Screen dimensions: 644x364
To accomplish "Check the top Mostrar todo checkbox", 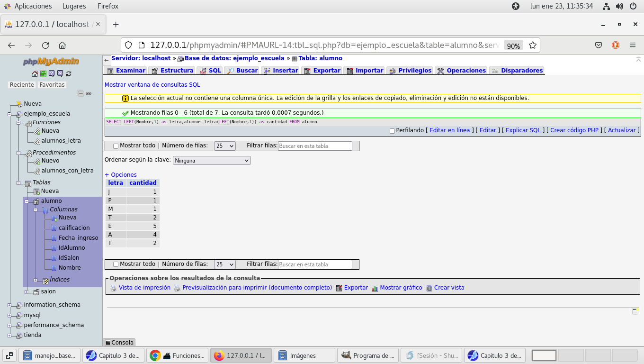I will coord(116,146).
